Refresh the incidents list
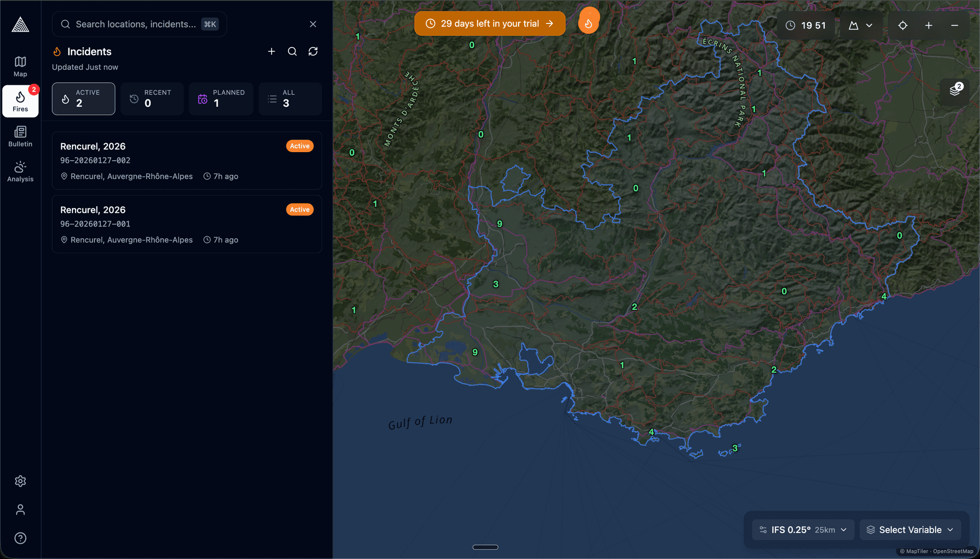Viewport: 980px width, 559px height. pyautogui.click(x=313, y=52)
